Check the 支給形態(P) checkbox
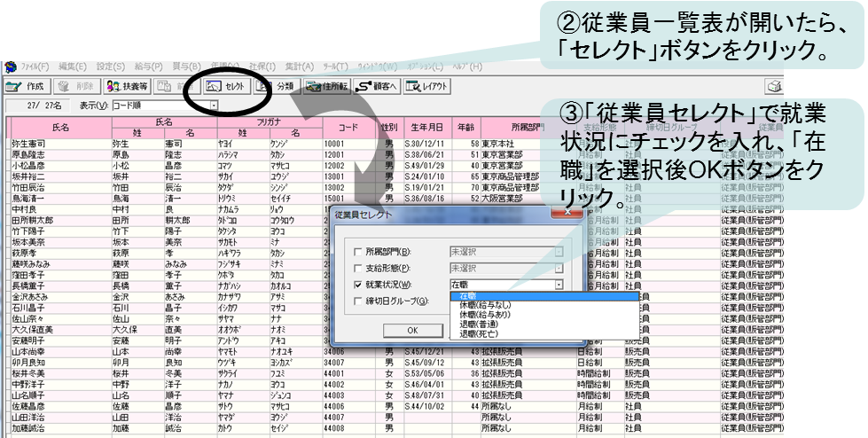This screenshot has width=868, height=438. pyautogui.click(x=357, y=269)
